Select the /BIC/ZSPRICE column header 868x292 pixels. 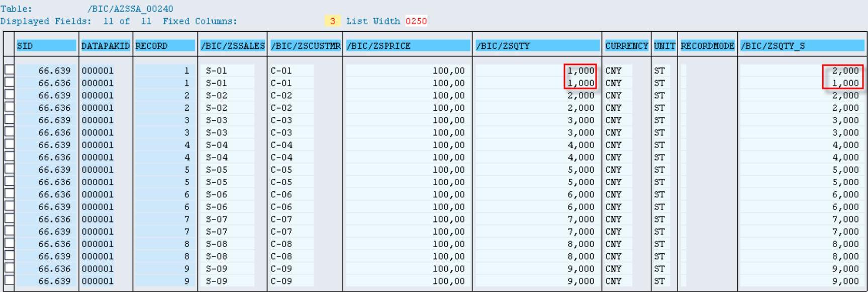[x=407, y=46]
